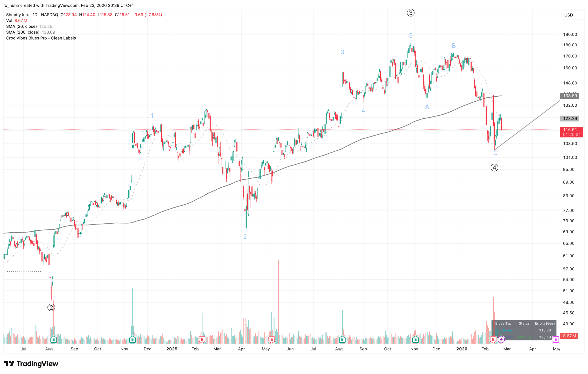
Task: Open the red earnings marker in Feb 2026
Action: (493, 339)
